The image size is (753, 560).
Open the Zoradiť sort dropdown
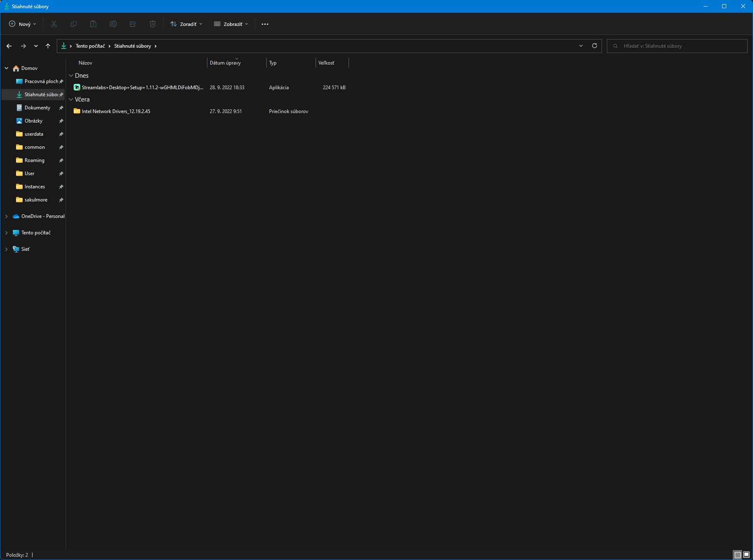point(186,24)
